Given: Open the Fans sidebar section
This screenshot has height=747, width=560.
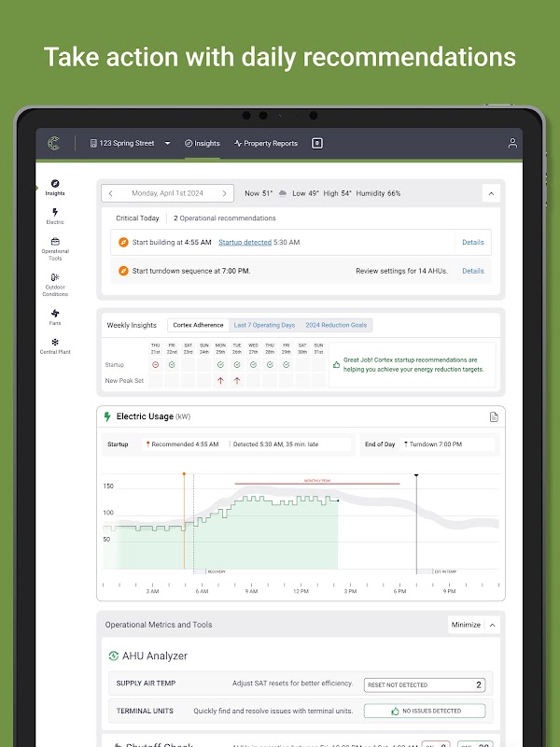Looking at the screenshot, I should point(55,317).
